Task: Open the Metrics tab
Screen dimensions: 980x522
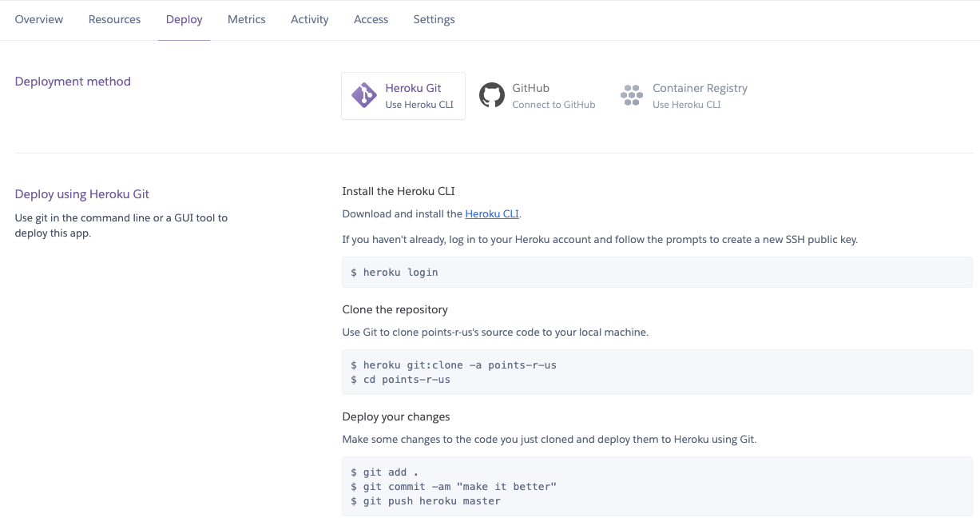Action: pos(246,19)
